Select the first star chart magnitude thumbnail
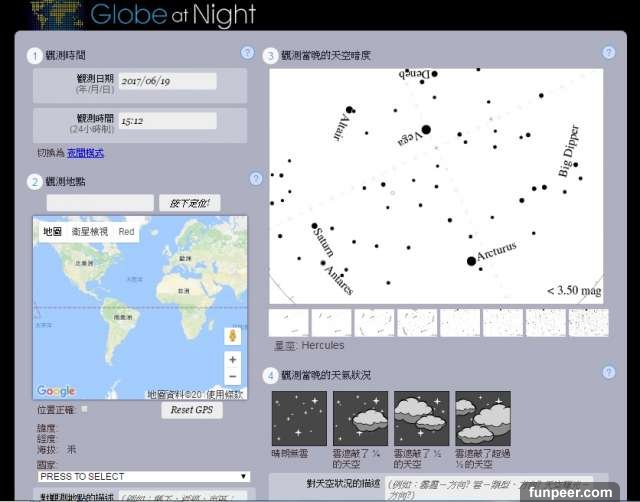The height and width of the screenshot is (502, 640). click(289, 322)
